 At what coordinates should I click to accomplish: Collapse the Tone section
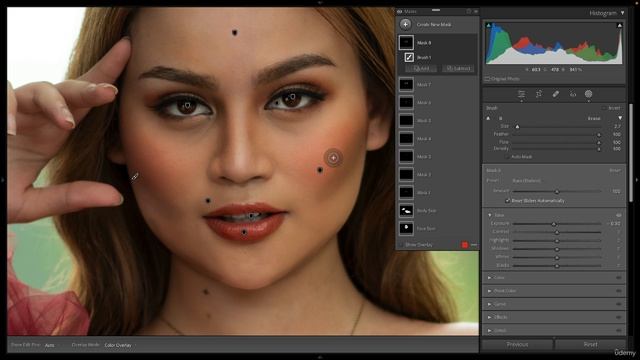(489, 215)
